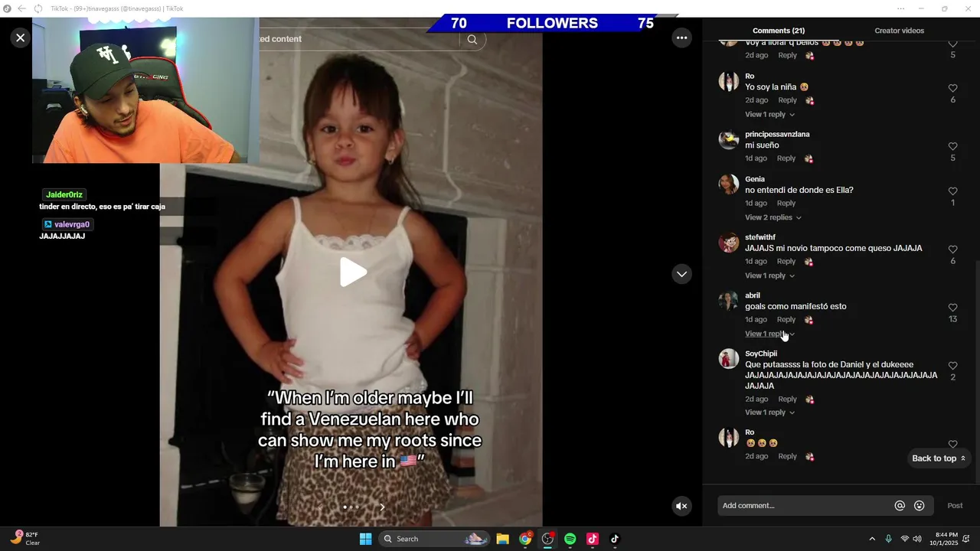Like stefwithf's comment about queso
Image resolution: width=980 pixels, height=551 pixels.
[x=952, y=249]
